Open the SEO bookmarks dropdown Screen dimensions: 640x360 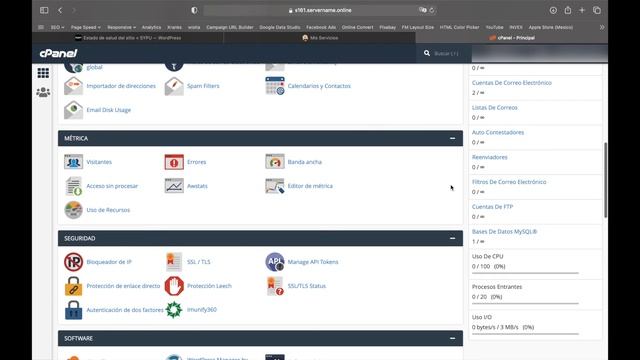pyautogui.click(x=58, y=27)
